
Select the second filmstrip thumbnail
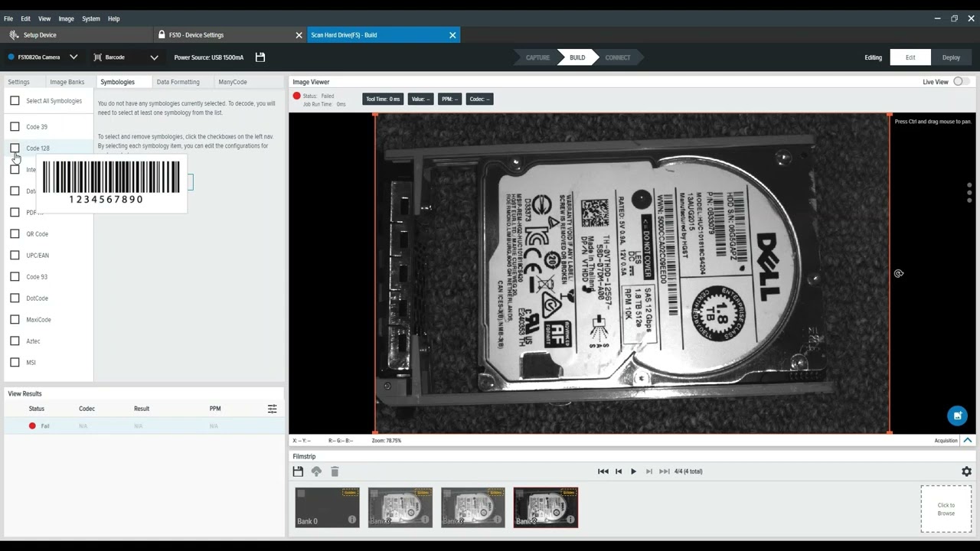(x=400, y=507)
